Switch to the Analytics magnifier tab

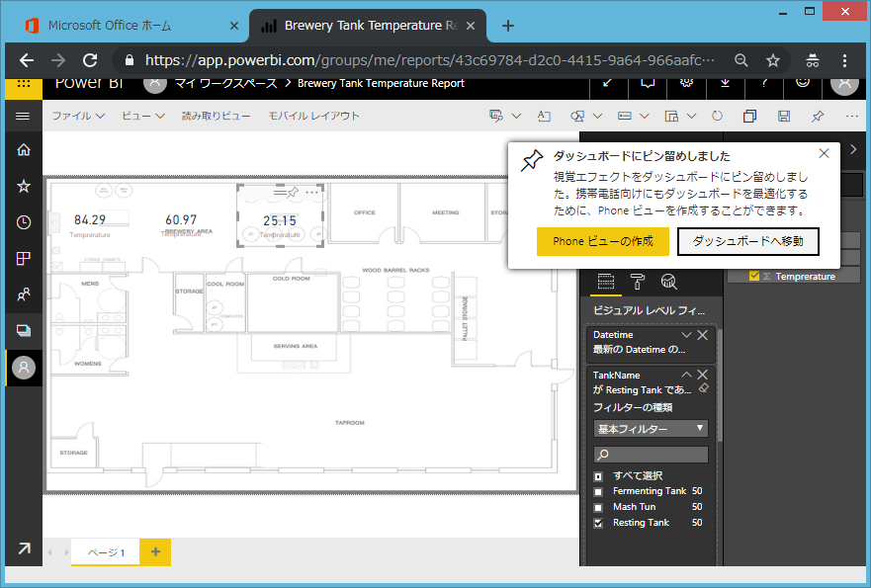(668, 282)
